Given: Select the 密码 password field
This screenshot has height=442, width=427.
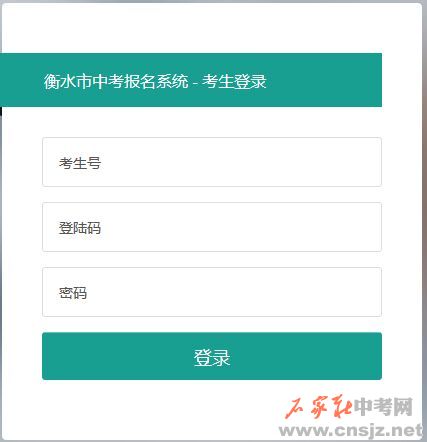Looking at the screenshot, I should tap(212, 292).
